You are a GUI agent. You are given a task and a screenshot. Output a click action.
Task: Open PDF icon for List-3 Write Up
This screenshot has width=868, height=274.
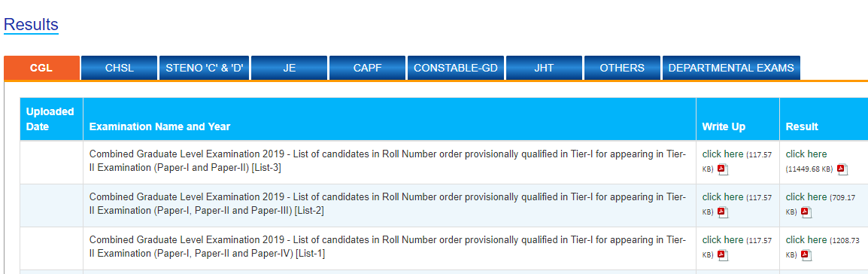(x=723, y=169)
